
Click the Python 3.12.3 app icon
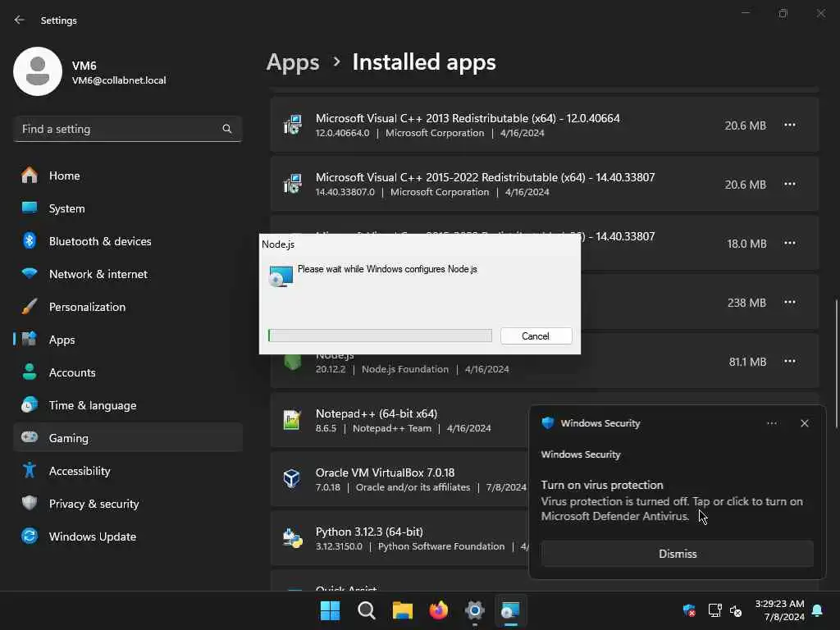click(x=293, y=538)
